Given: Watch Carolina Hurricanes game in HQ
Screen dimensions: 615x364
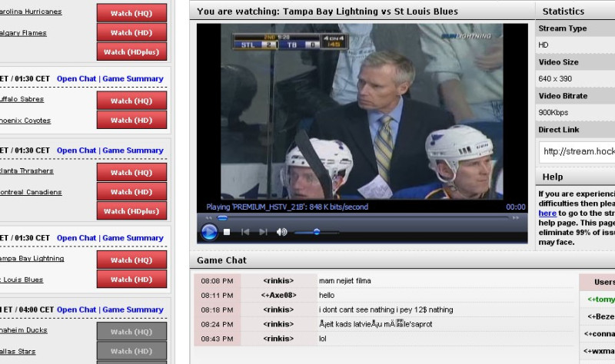Looking at the screenshot, I should [131, 13].
